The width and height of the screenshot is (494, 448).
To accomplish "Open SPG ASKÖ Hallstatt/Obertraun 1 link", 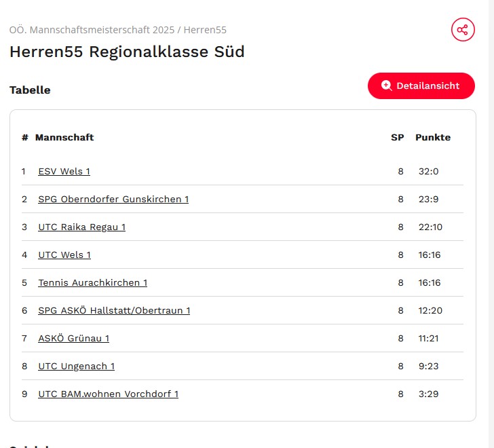I will [x=114, y=310].
